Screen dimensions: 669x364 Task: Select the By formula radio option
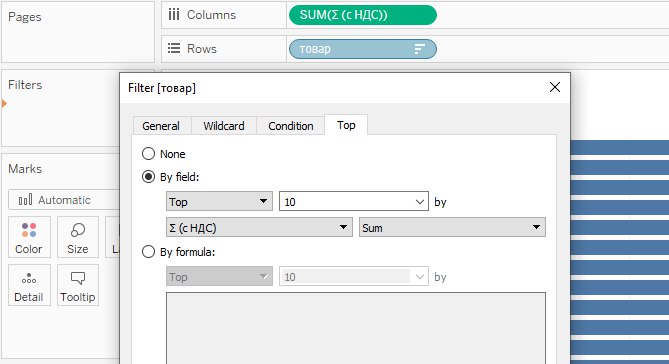pos(148,252)
